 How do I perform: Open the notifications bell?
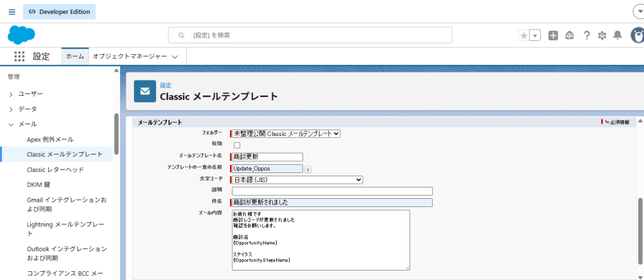click(618, 36)
